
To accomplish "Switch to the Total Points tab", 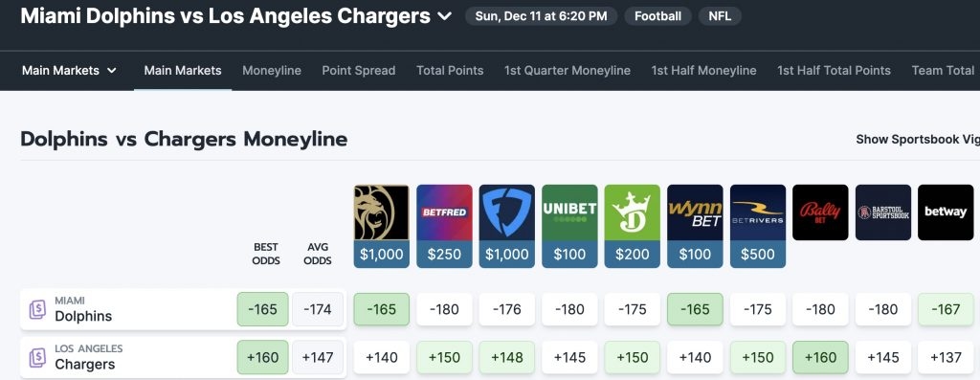I will (450, 71).
